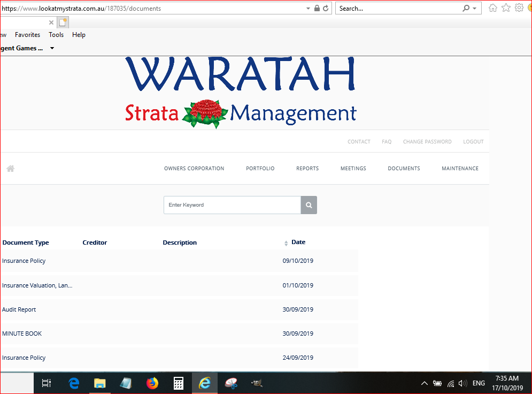The width and height of the screenshot is (532, 394).
Task: Open Documents nav item
Action: (x=404, y=169)
